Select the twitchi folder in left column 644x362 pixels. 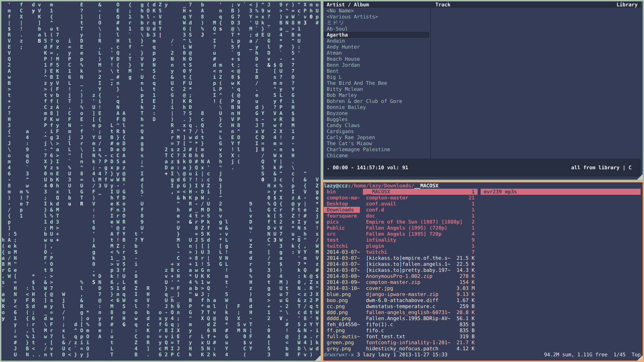click(337, 246)
